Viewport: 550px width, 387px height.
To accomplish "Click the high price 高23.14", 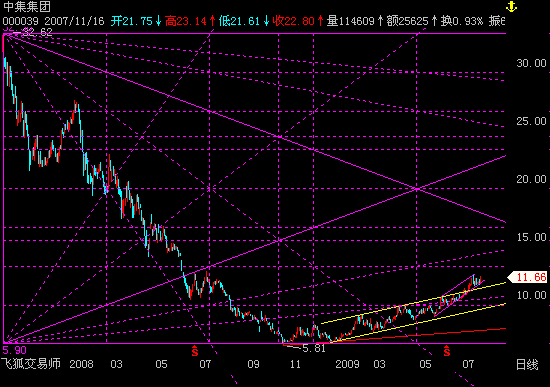I will [x=186, y=21].
